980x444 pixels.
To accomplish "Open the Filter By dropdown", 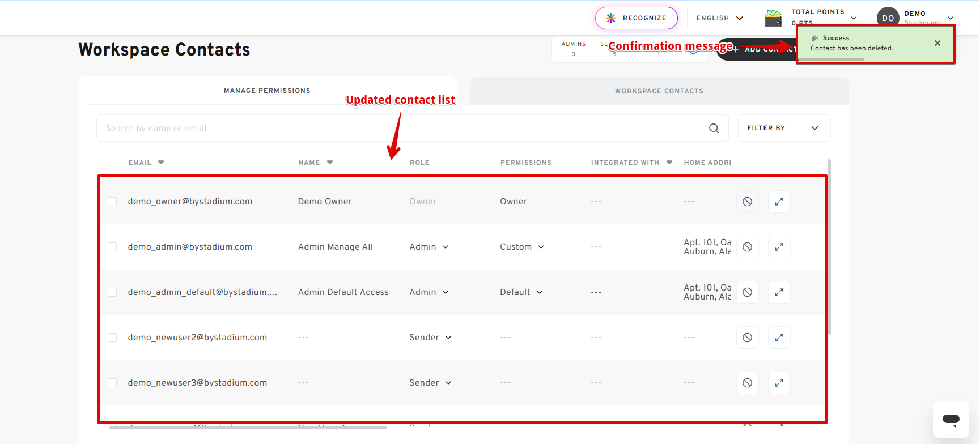I will coord(783,128).
